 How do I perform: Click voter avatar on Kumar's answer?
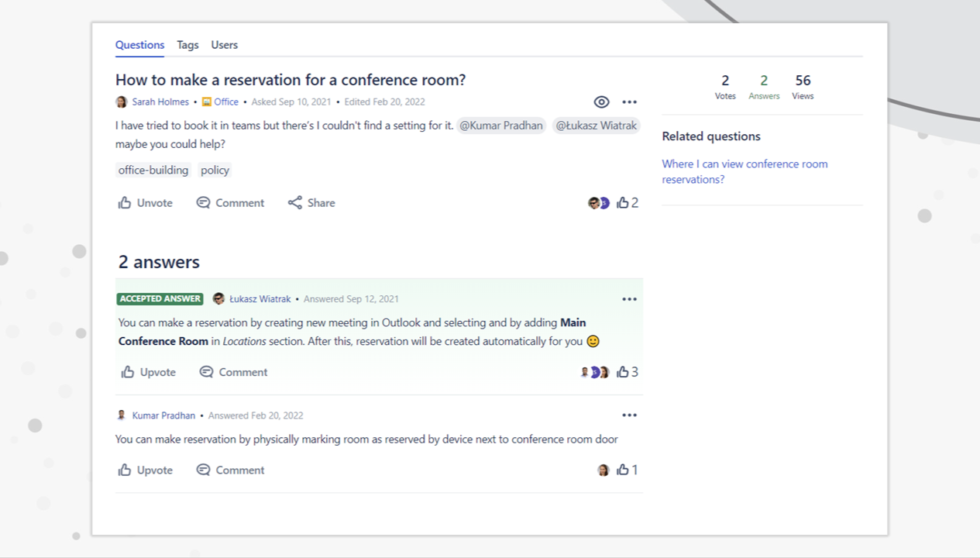pos(603,470)
